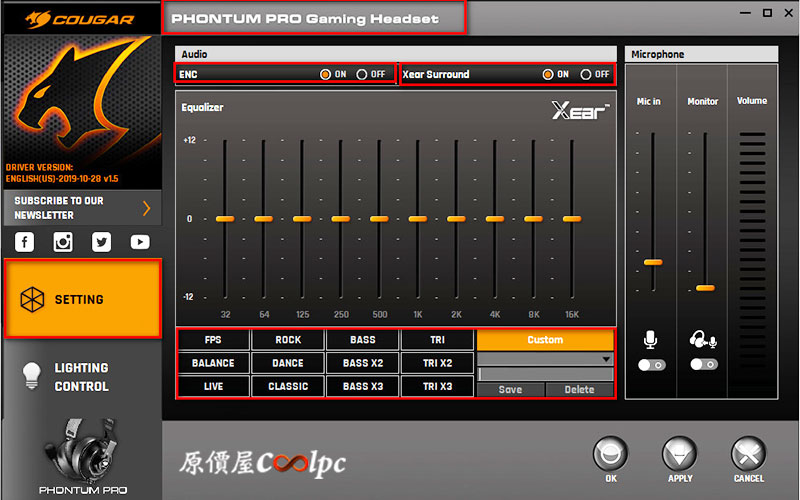Open the Lighting Control tab
The height and width of the screenshot is (500, 800).
(x=81, y=378)
